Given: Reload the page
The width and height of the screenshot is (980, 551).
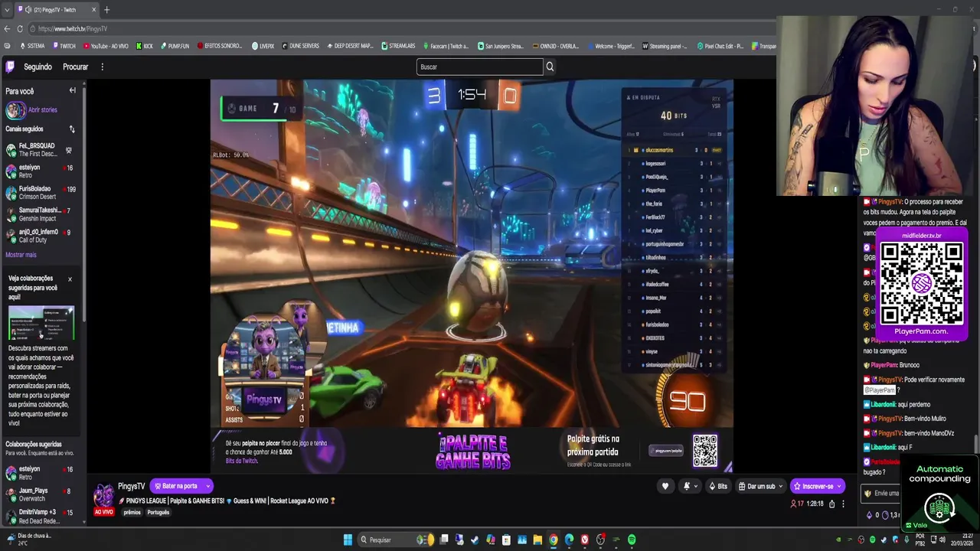Looking at the screenshot, I should click(19, 28).
